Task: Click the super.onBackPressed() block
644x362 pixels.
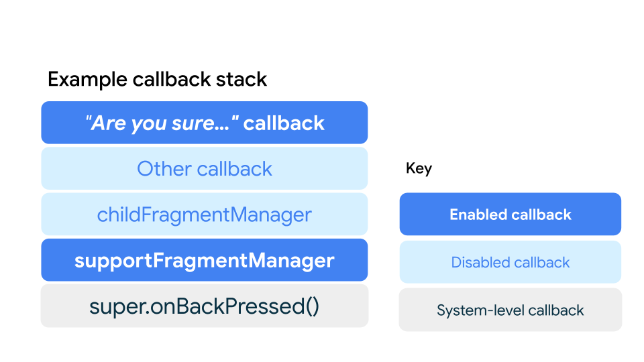Action: (204, 306)
